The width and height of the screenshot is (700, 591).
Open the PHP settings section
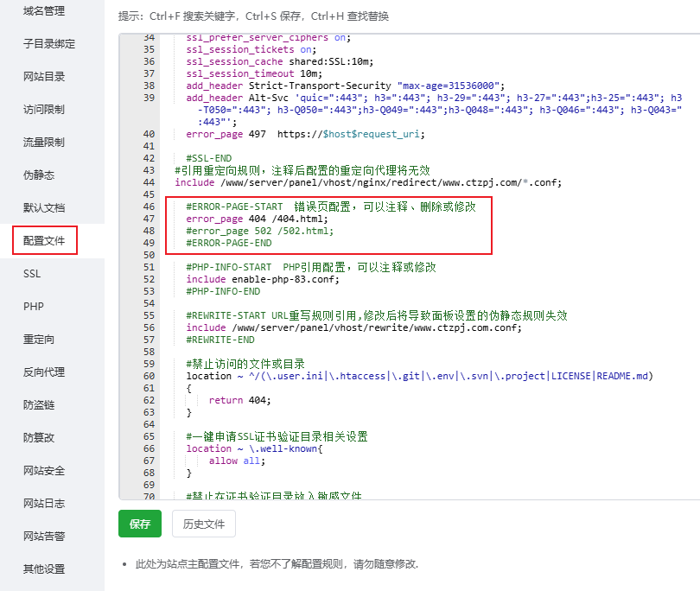(x=33, y=307)
